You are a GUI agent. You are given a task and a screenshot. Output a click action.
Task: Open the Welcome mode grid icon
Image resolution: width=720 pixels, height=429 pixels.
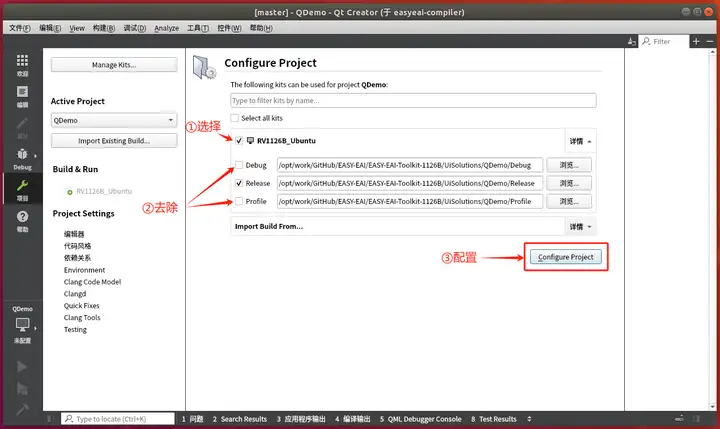[x=22, y=61]
